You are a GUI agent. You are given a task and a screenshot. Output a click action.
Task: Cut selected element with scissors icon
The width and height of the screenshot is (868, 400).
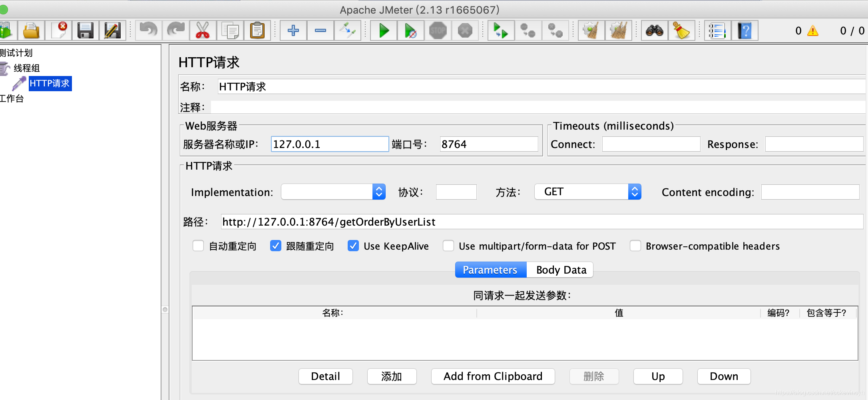pos(203,30)
